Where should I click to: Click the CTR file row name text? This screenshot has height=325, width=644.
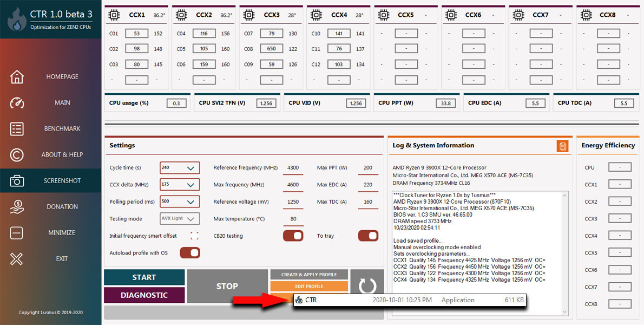[x=311, y=300]
